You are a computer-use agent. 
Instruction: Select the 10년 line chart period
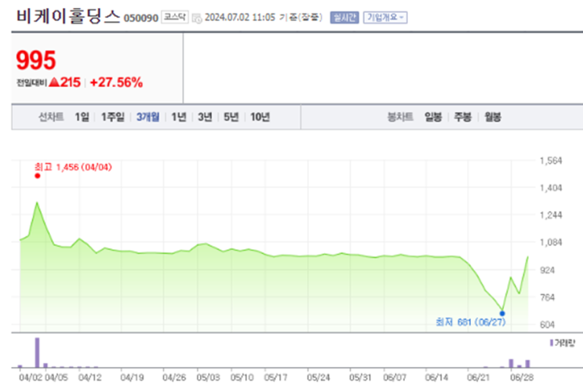tap(260, 117)
